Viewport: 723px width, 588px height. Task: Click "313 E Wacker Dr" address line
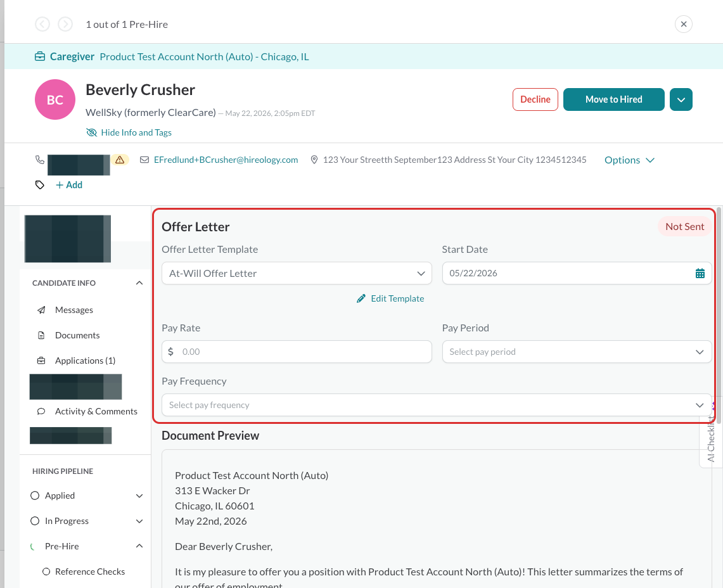tap(212, 491)
